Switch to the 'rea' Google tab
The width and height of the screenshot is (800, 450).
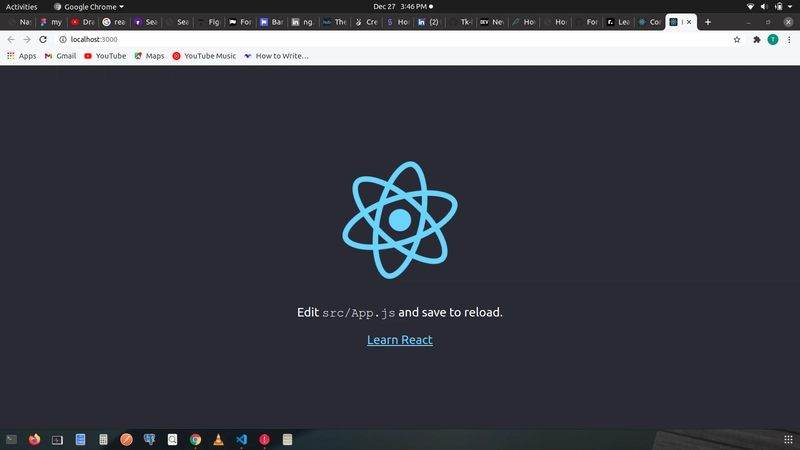[114, 22]
